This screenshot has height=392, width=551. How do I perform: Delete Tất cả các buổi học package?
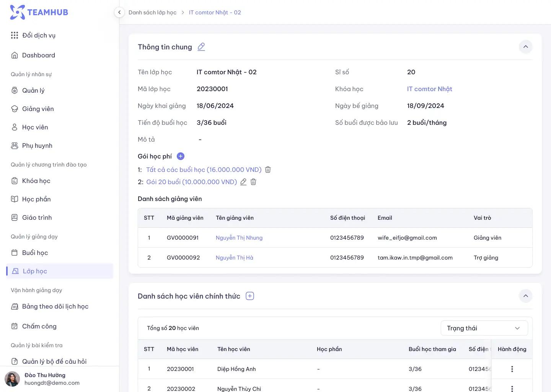268,170
